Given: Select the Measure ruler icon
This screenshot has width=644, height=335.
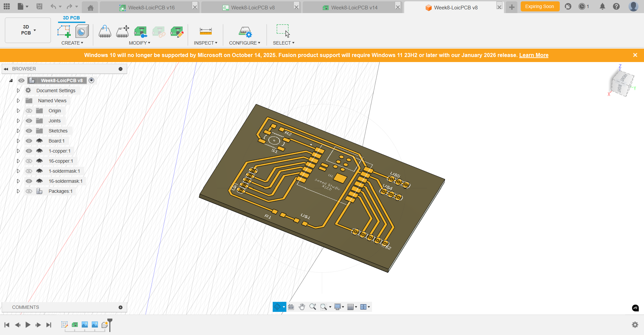Looking at the screenshot, I should [x=206, y=31].
